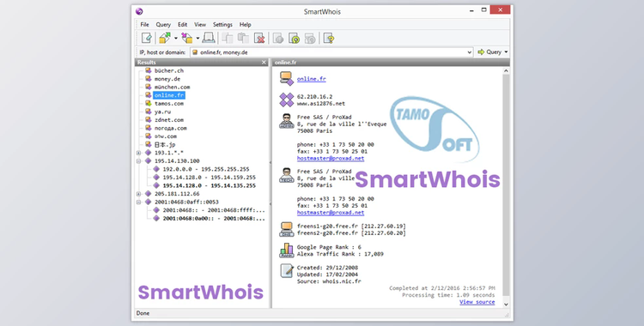This screenshot has width=644, height=326.
Task: Click the Update query icon with green arrow
Action: (x=294, y=39)
